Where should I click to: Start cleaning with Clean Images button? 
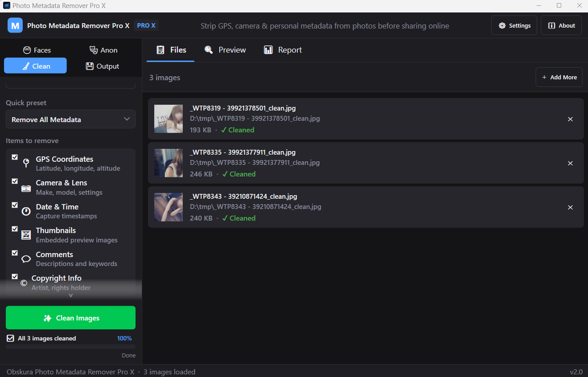71,318
